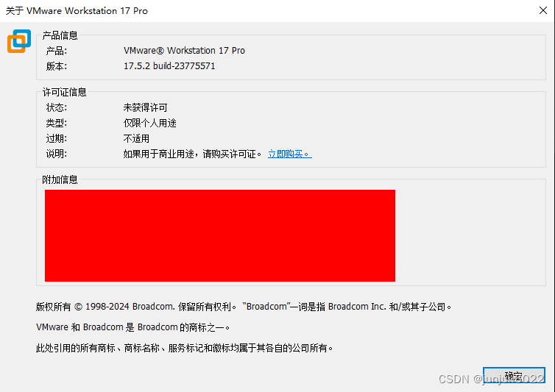This screenshot has width=555, height=392.
Task: Select the VMware® Workstation 17 Pro product text
Action: (x=184, y=51)
